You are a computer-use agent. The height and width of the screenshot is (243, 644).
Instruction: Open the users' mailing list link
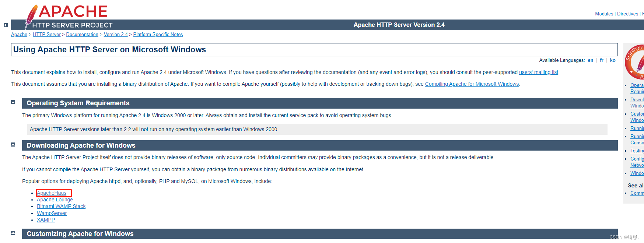pyautogui.click(x=539, y=72)
